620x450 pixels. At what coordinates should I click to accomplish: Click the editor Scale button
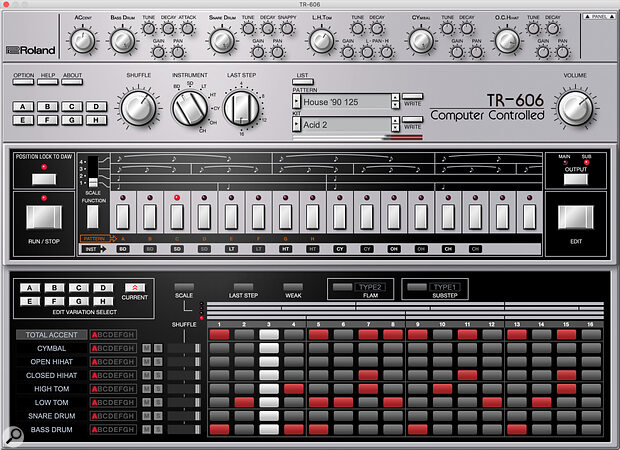pos(184,287)
